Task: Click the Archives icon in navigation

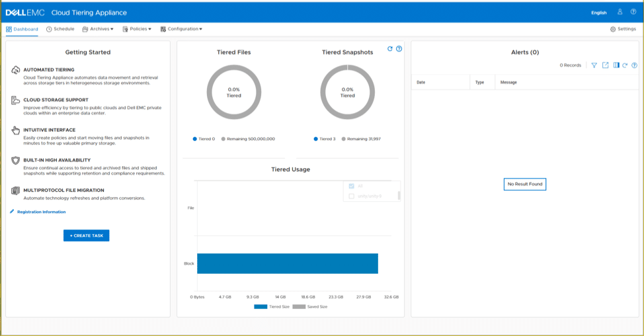Action: click(85, 29)
